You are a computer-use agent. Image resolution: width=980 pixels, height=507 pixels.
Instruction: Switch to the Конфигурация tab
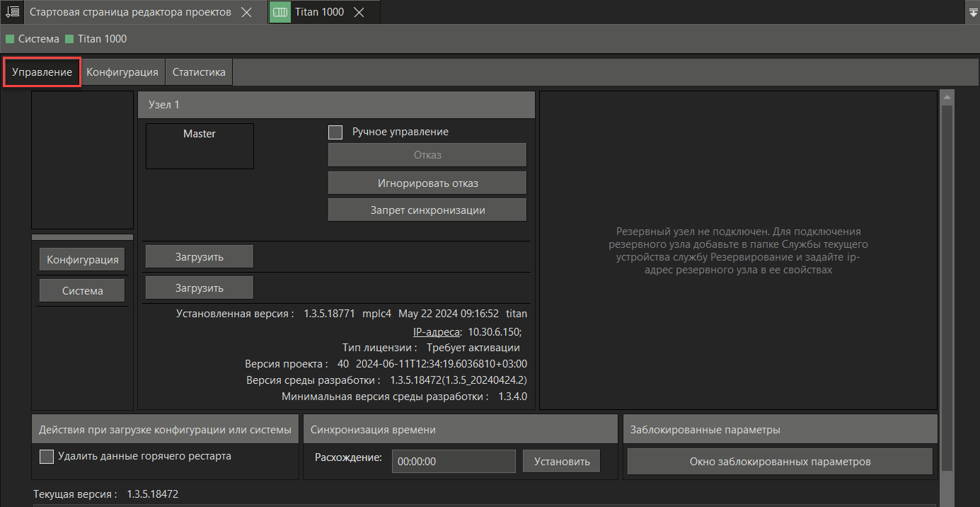(x=122, y=72)
